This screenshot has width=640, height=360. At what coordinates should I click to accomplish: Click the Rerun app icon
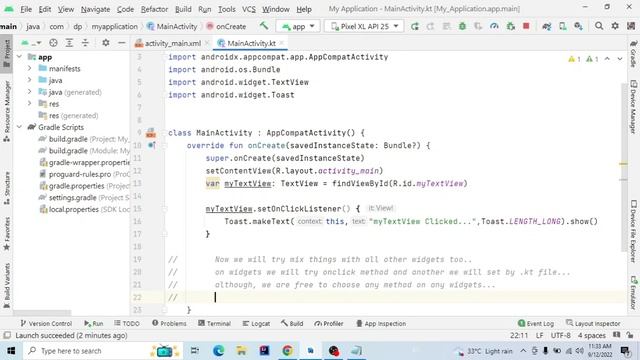pyautogui.click(x=415, y=26)
